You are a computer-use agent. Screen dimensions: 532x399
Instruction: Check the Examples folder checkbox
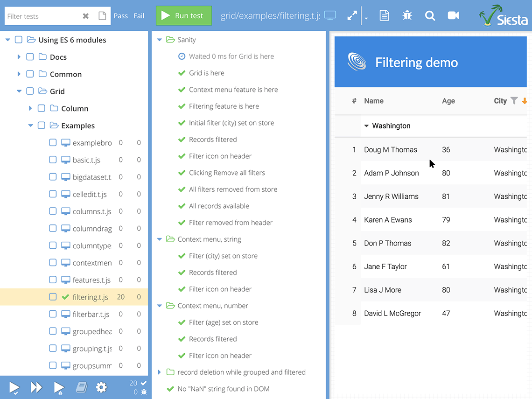click(42, 126)
